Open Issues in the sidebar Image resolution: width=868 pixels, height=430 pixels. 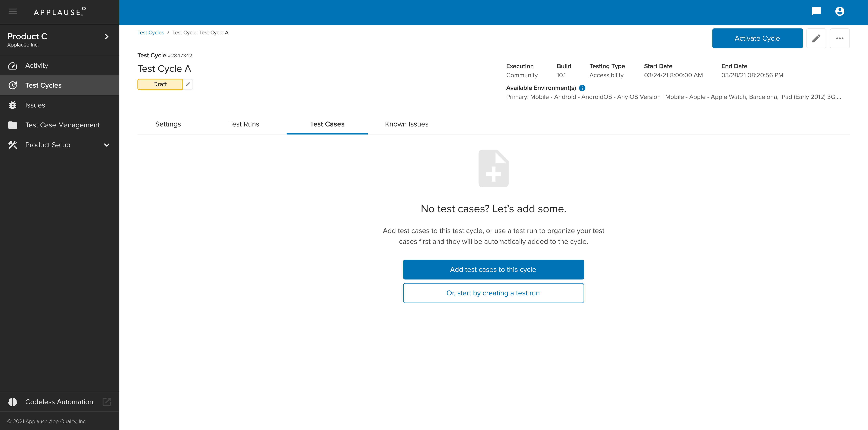pyautogui.click(x=60, y=105)
